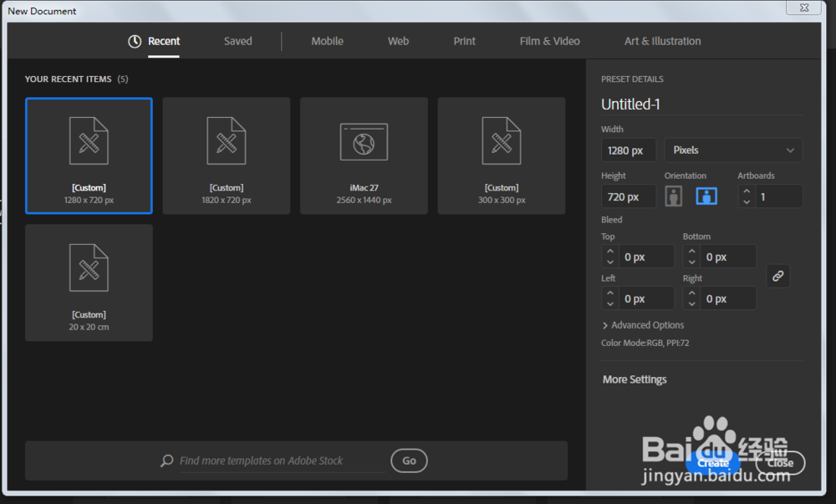
Task: Click the Top bleed field
Action: [647, 257]
